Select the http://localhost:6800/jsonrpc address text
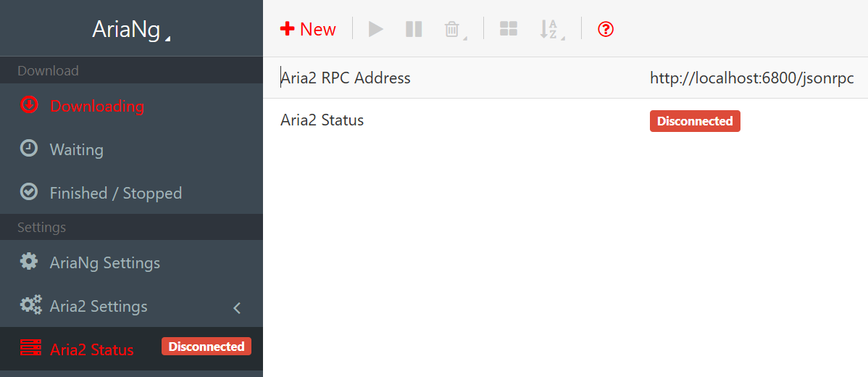The image size is (868, 377). pyautogui.click(x=752, y=78)
